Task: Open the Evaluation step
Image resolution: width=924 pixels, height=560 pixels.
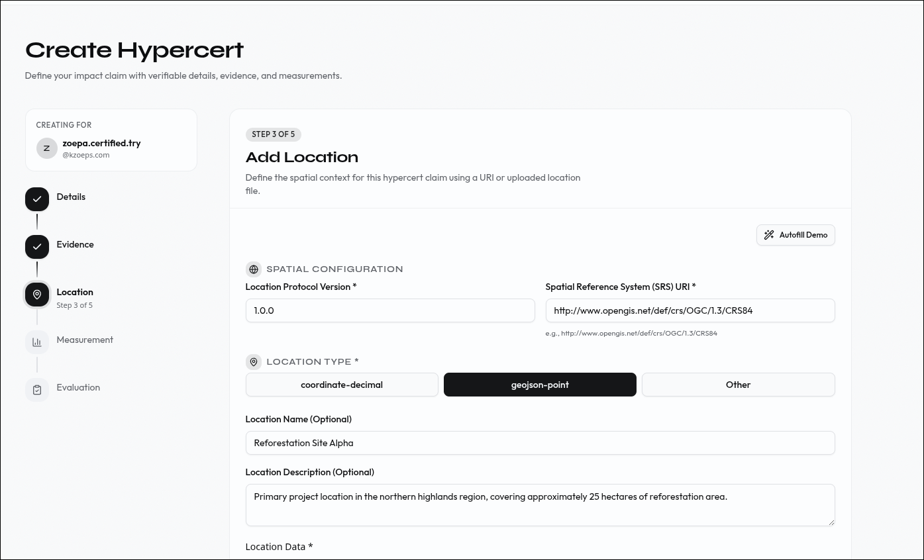Action: (78, 387)
